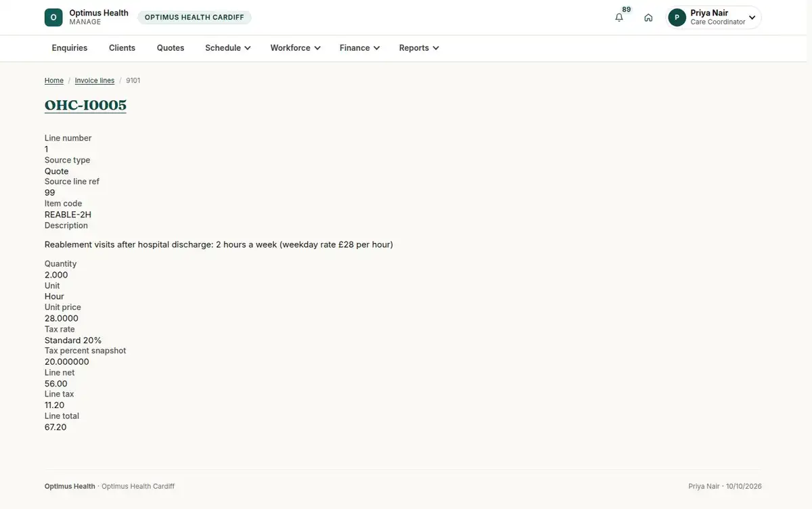Expand the Reports menu
The height and width of the screenshot is (509, 812).
pos(419,48)
